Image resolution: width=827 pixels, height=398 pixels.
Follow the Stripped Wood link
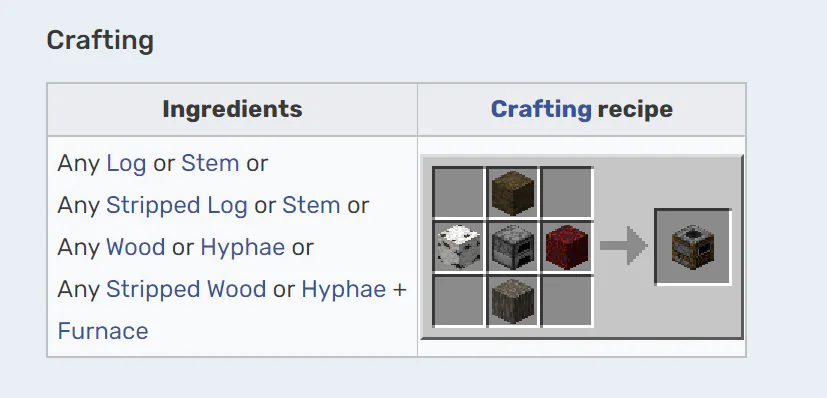186,290
